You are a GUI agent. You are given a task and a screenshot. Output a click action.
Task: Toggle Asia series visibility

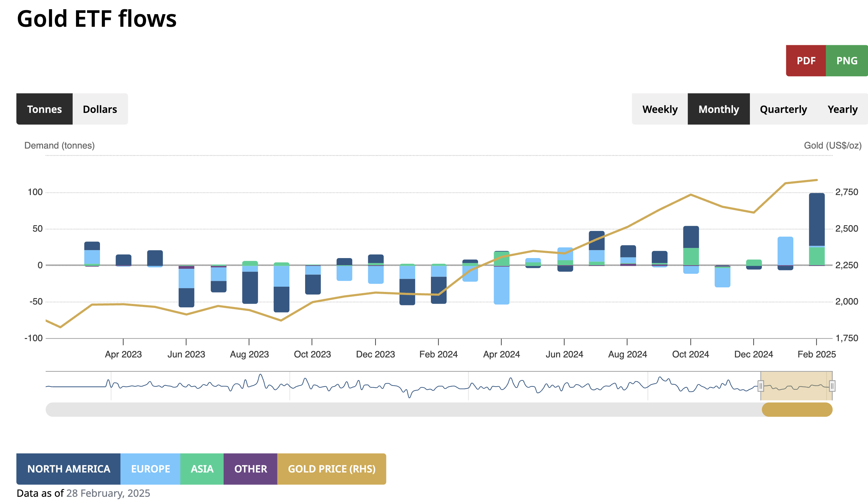(202, 468)
